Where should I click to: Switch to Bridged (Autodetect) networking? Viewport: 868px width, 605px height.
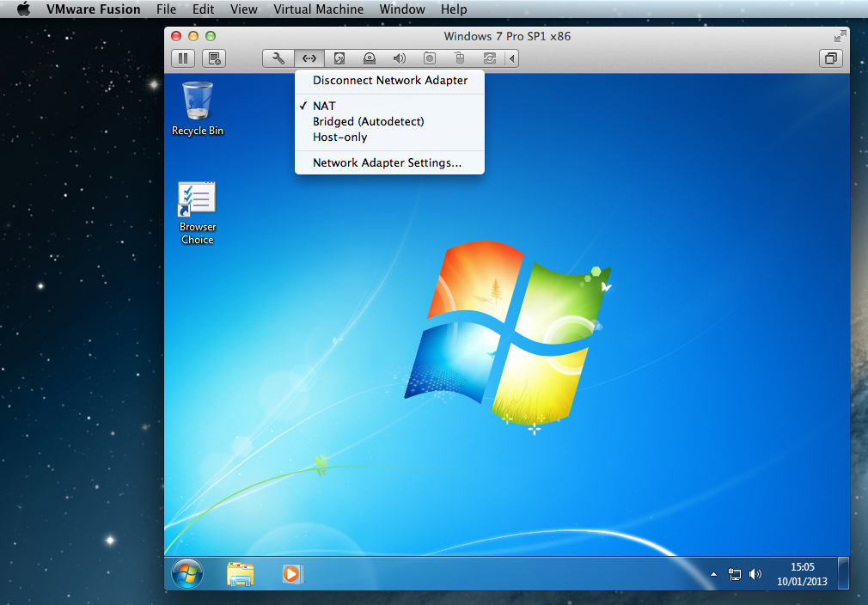click(368, 121)
